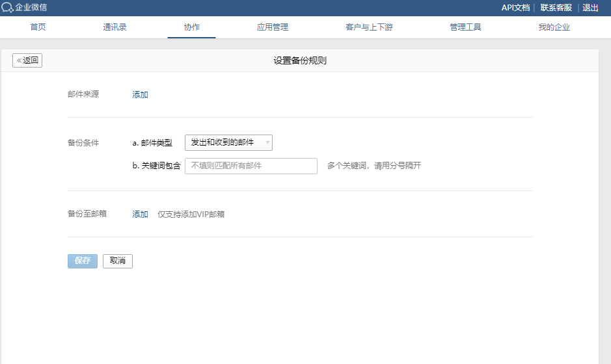Image resolution: width=611 pixels, height=364 pixels.
Task: Open the API文档 link
Action: [x=515, y=8]
